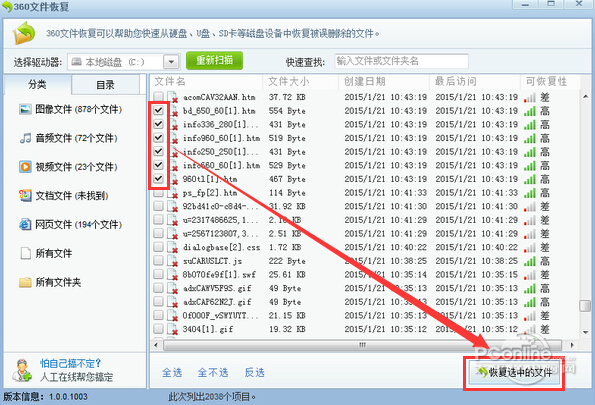Click file icon of ps_fp[2].htm
The image size is (595, 405).
tap(173, 193)
